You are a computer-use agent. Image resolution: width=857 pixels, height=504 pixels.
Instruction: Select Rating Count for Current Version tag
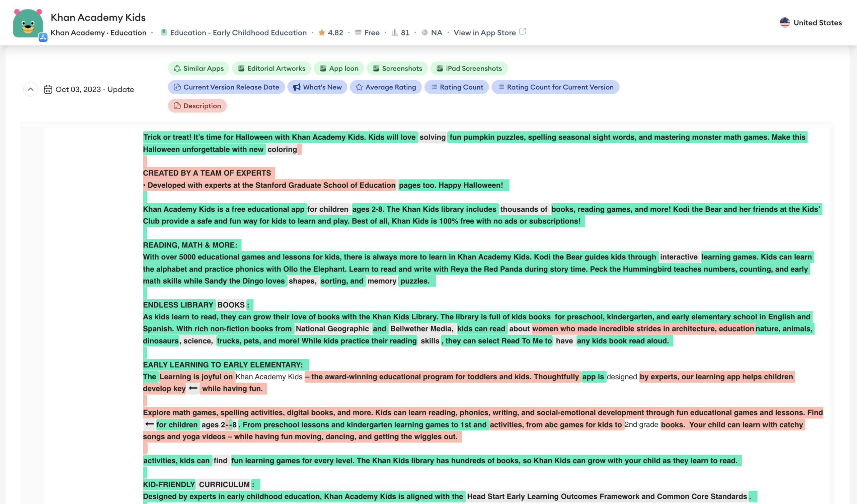(555, 87)
